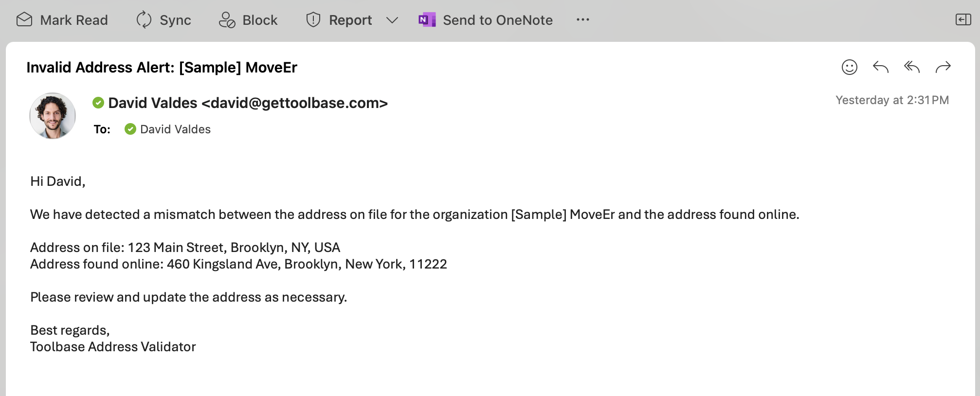The image size is (980, 396).
Task: Expand the Report dropdown chevron
Action: (392, 20)
